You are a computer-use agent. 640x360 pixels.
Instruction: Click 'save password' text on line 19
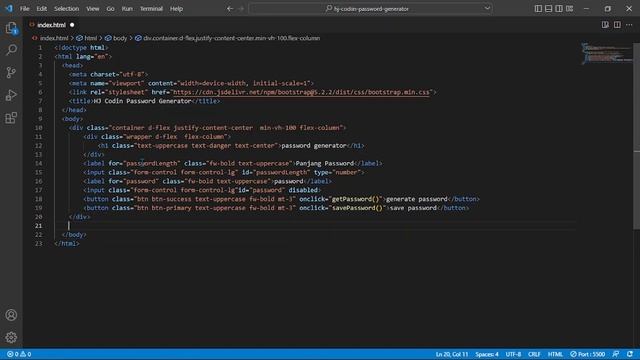pyautogui.click(x=413, y=208)
